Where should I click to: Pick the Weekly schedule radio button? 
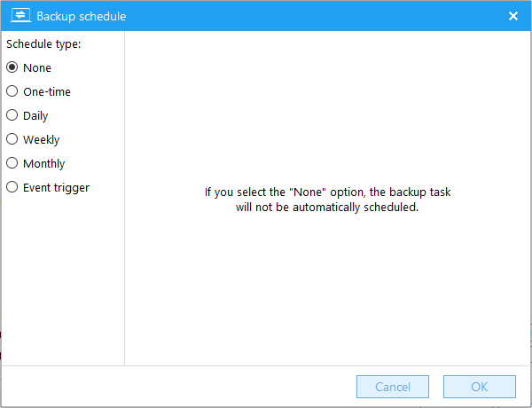(x=12, y=139)
